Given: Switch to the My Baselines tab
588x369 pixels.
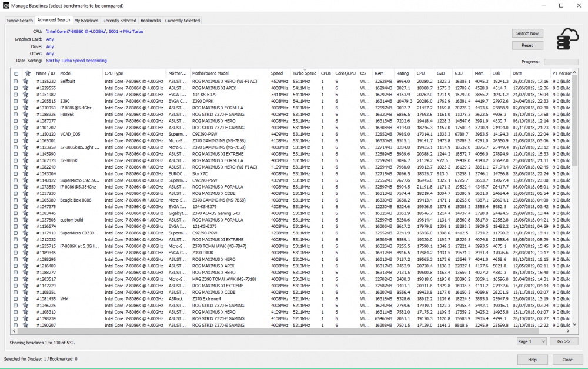Looking at the screenshot, I should [x=86, y=19].
